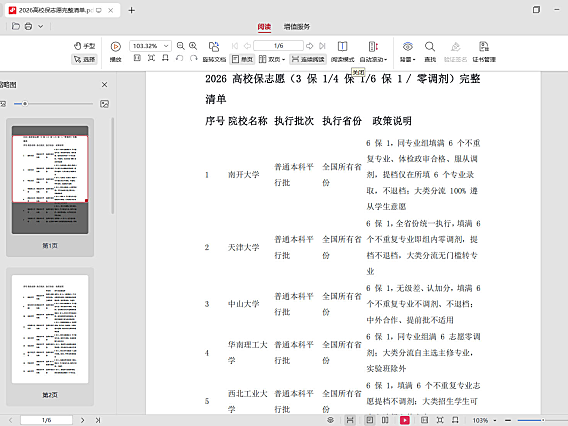This screenshot has width=568, height=426.
Task: Switch to the Read (阅读) tab
Action: tap(264, 26)
